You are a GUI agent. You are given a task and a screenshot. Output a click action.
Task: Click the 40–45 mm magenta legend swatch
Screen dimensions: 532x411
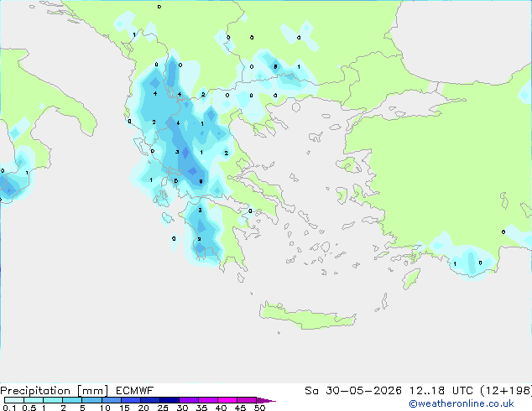tap(227, 400)
